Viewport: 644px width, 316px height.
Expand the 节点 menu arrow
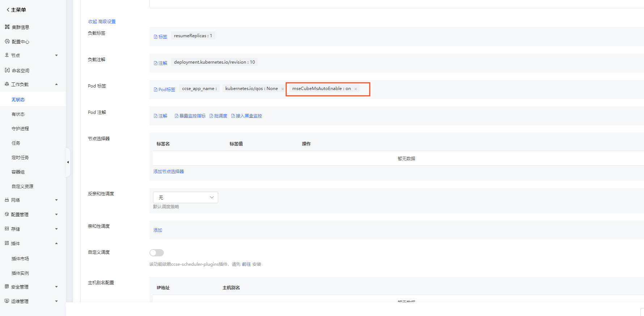pyautogui.click(x=56, y=55)
